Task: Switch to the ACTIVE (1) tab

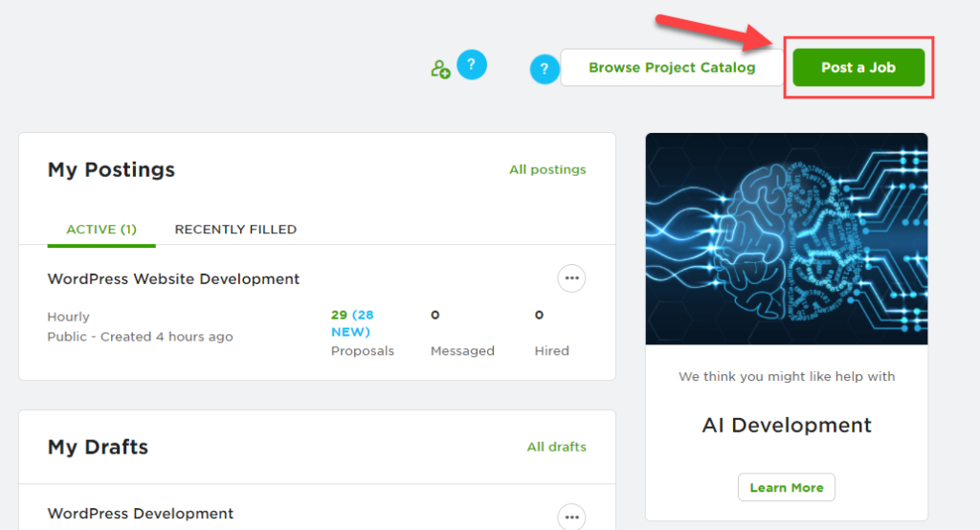Action: (101, 230)
